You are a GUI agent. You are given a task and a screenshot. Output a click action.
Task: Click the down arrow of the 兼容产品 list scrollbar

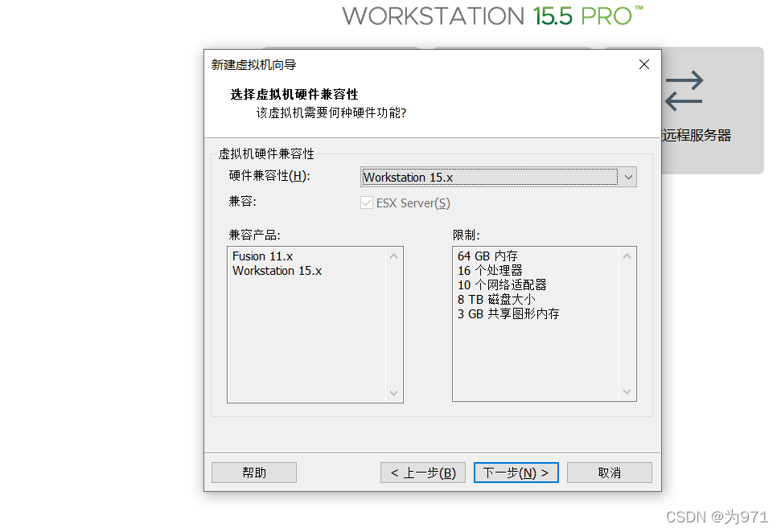tap(393, 393)
